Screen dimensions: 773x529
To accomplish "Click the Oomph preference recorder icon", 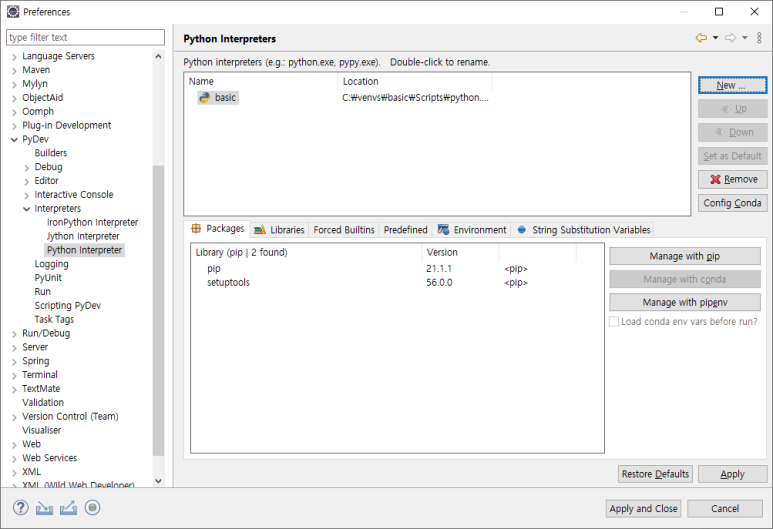I will (x=92, y=507).
